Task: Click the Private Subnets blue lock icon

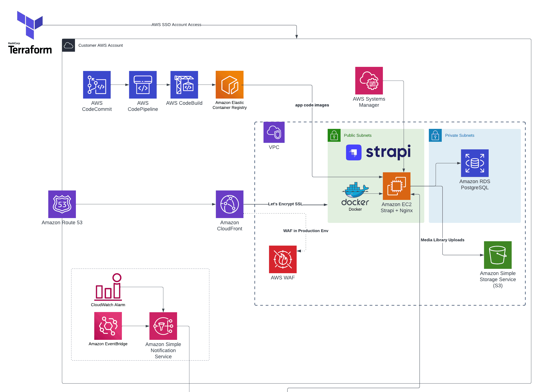Action: [x=435, y=135]
